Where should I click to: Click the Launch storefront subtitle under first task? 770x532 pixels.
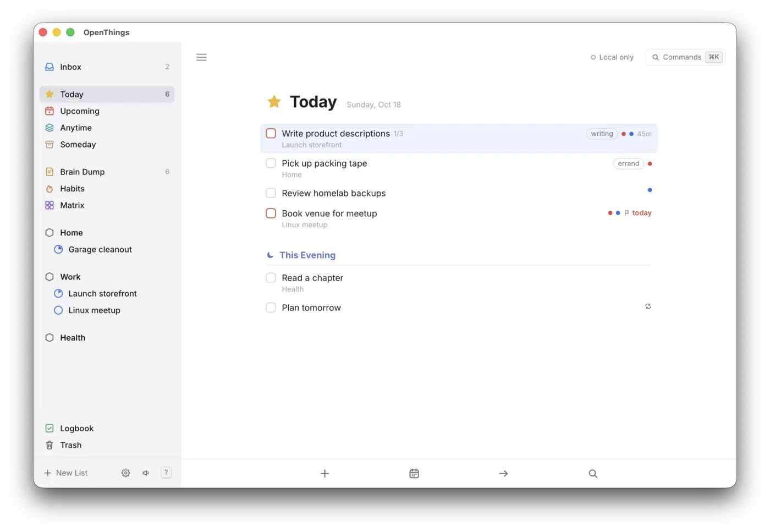click(312, 145)
